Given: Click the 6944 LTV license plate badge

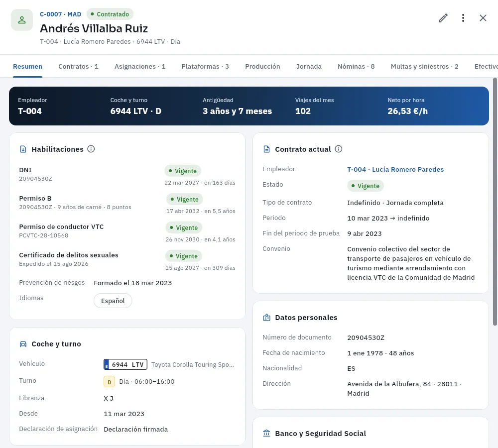Looking at the screenshot, I should (x=125, y=364).
